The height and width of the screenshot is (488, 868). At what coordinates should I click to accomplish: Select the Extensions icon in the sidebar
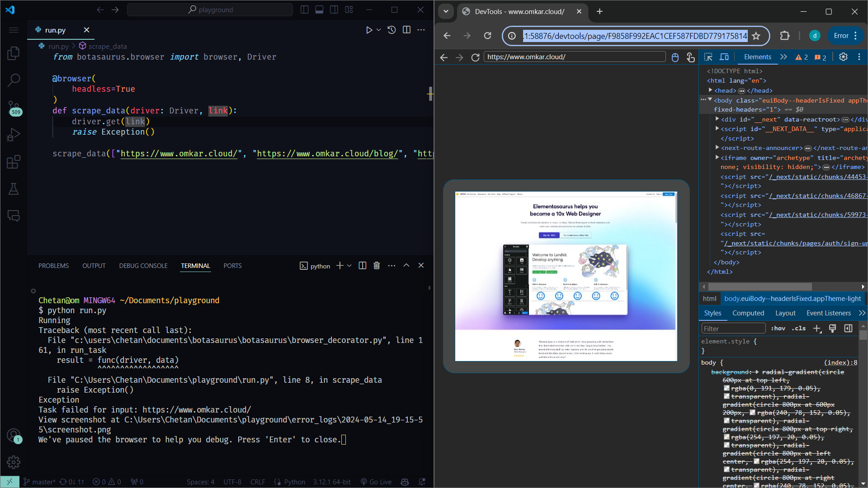(x=14, y=162)
